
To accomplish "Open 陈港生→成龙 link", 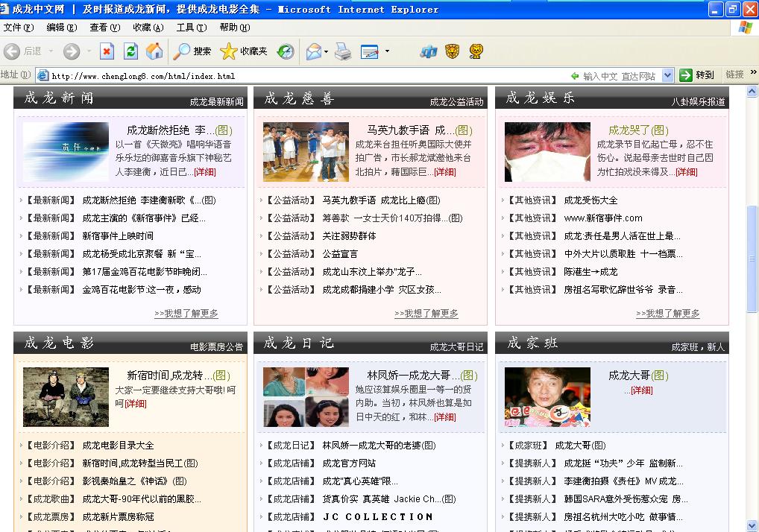I will (590, 272).
